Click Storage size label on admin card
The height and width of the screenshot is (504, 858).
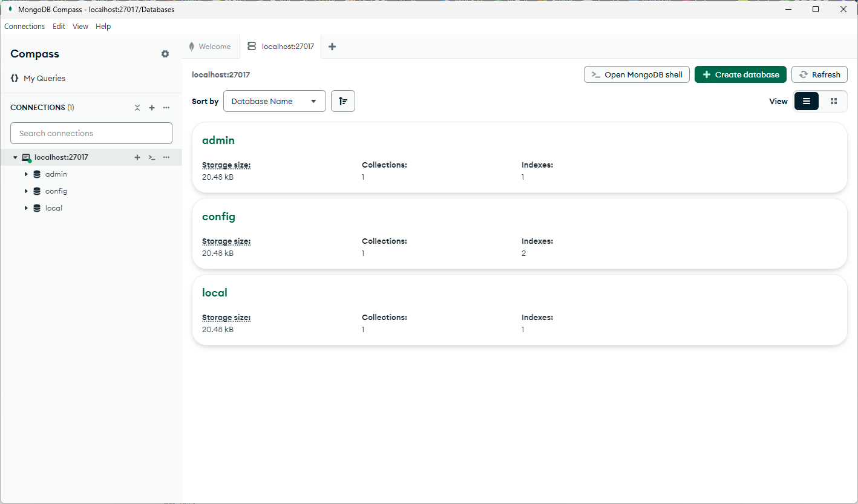tap(226, 165)
